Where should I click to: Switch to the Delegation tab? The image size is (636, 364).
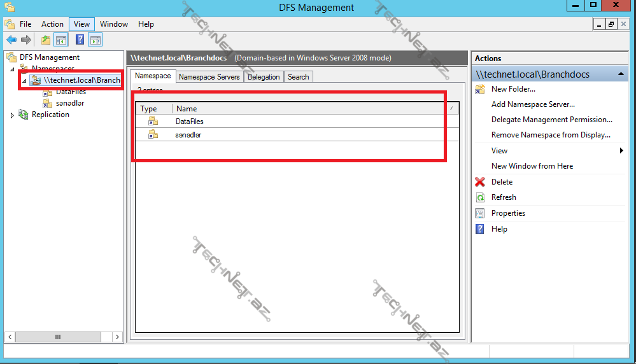tap(264, 77)
